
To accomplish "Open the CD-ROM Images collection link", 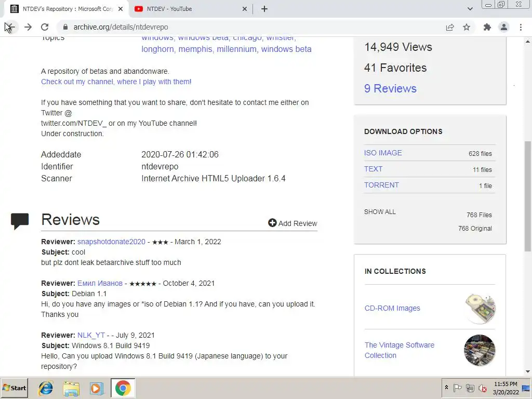I will pyautogui.click(x=392, y=309).
